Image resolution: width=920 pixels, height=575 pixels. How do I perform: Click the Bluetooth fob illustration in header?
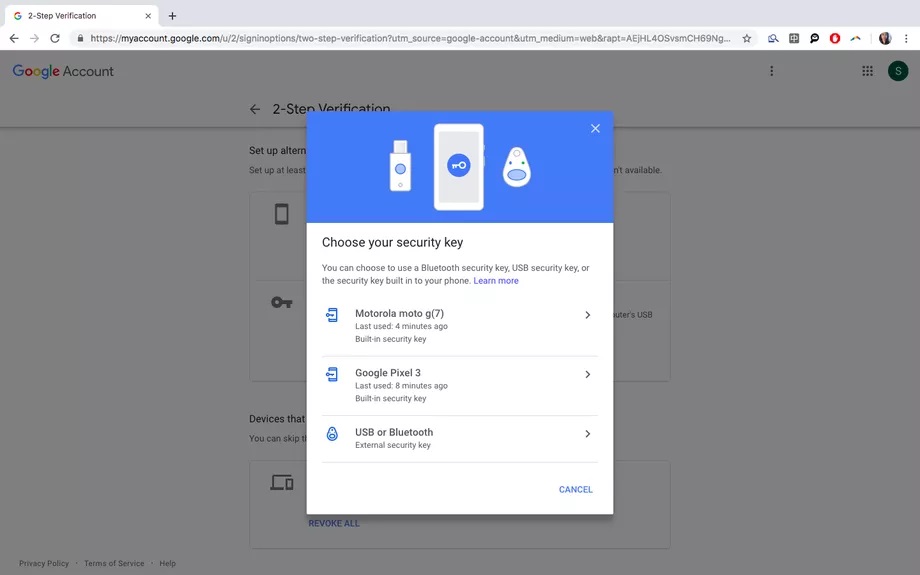click(516, 167)
